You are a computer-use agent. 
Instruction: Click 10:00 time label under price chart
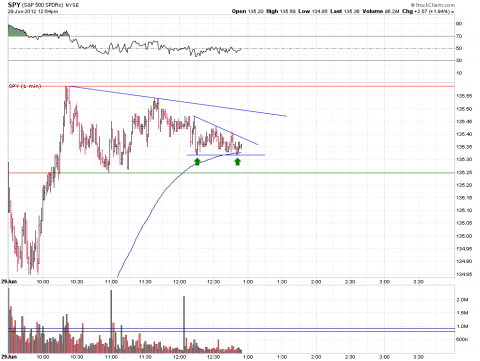click(43, 282)
